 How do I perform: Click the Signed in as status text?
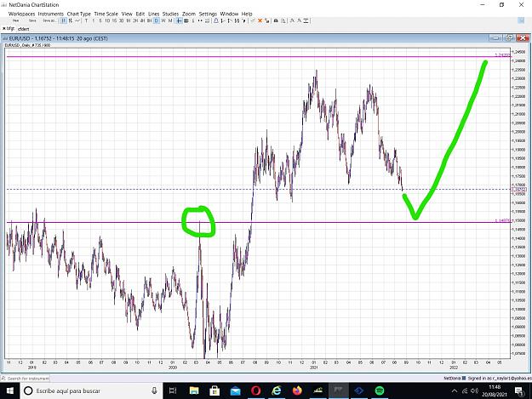click(500, 378)
